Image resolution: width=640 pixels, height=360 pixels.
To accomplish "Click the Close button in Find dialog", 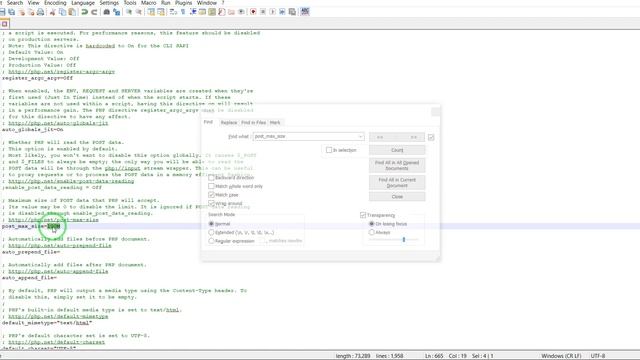I will pos(397,197).
